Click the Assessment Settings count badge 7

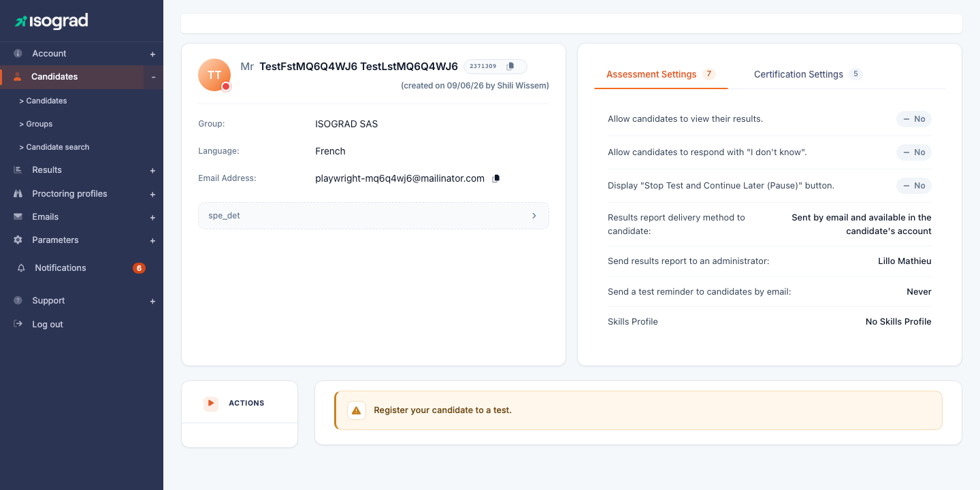tap(708, 74)
